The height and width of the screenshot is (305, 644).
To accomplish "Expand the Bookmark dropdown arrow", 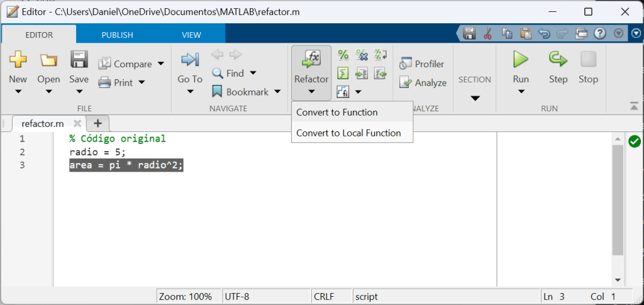I will (275, 92).
